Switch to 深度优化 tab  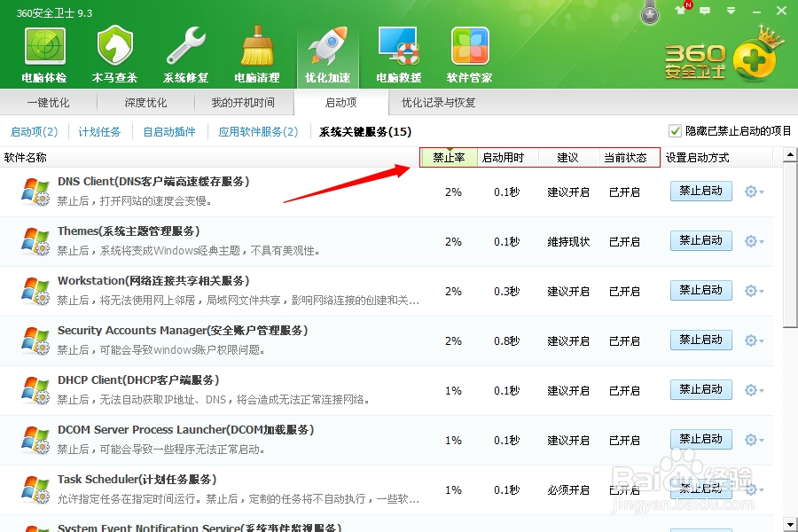(x=145, y=103)
